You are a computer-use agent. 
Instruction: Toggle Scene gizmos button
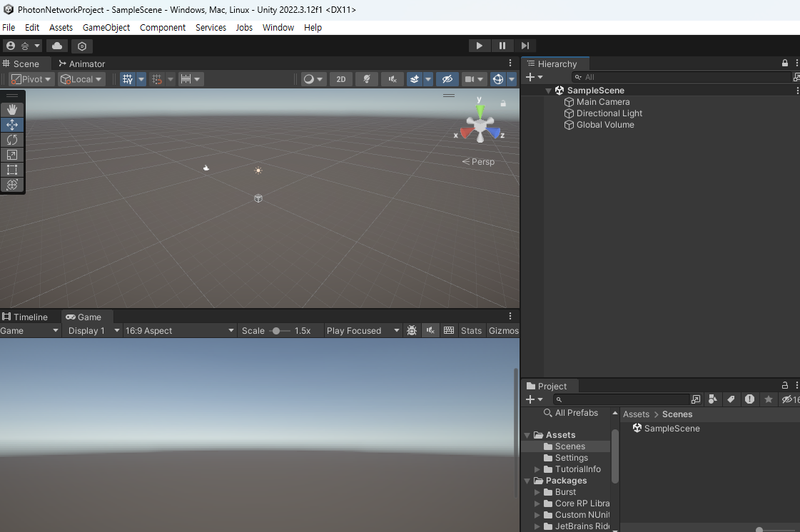498,79
